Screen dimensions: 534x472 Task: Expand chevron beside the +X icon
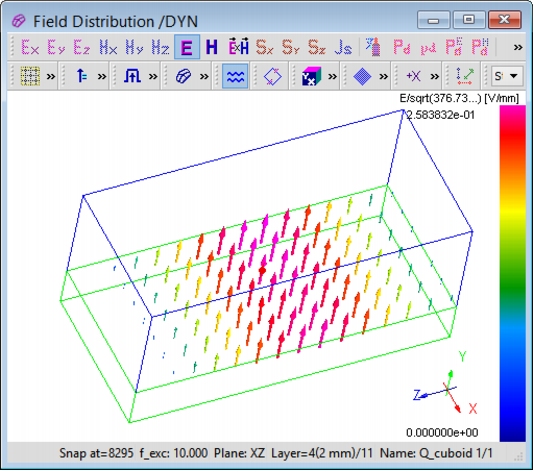(x=434, y=76)
